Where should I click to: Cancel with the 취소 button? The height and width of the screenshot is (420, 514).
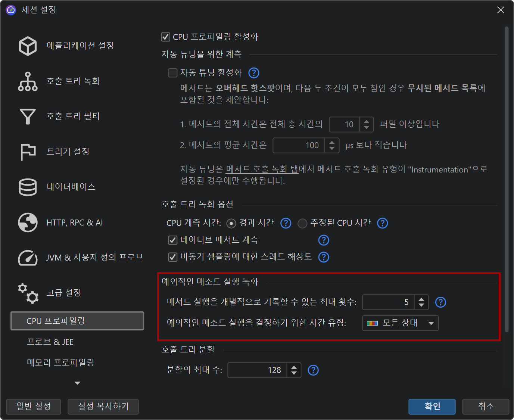(x=486, y=407)
